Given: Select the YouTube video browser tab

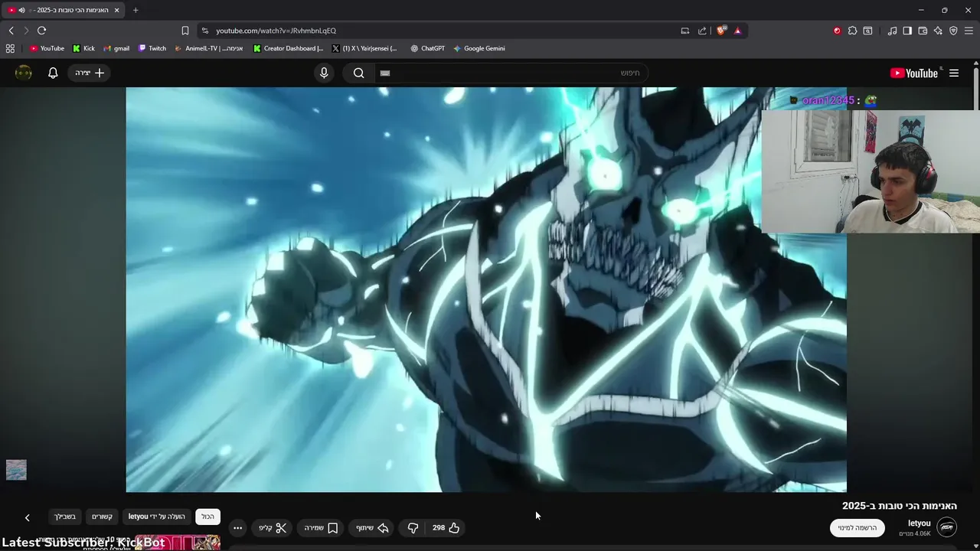Looking at the screenshot, I should [64, 10].
